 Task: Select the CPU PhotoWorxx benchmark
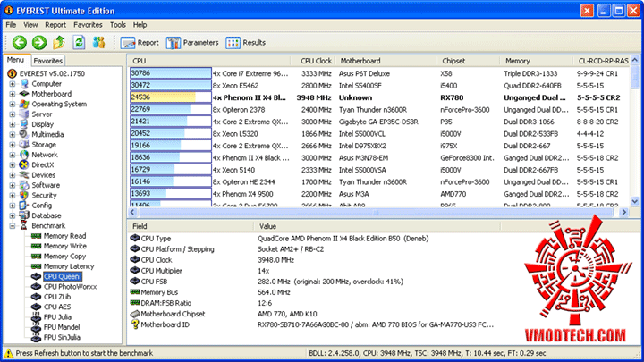coord(71,287)
